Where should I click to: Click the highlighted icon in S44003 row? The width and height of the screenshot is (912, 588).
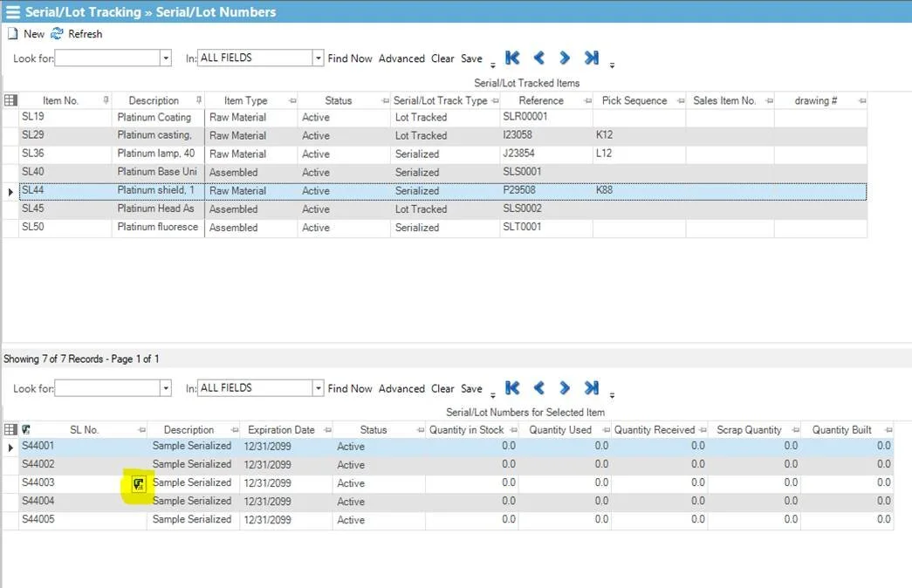pyautogui.click(x=138, y=484)
